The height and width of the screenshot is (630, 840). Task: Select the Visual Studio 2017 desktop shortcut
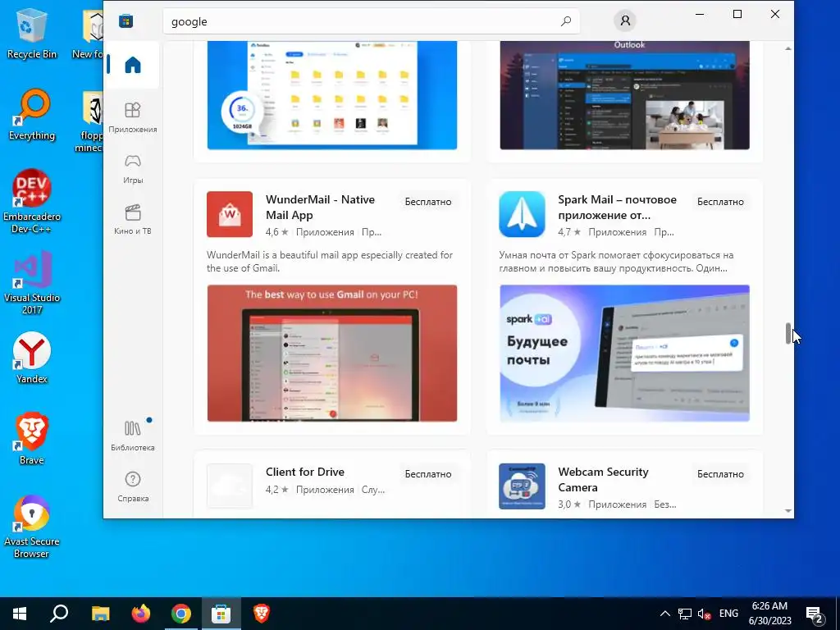(32, 283)
